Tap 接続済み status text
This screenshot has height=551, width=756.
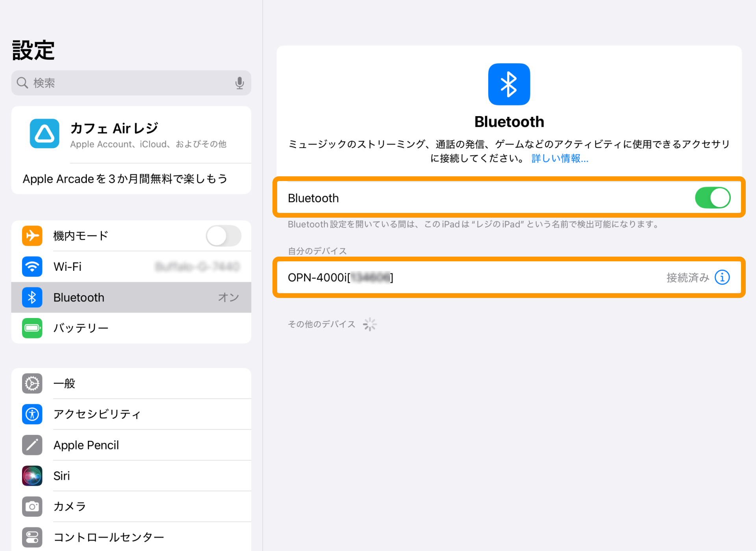pos(687,277)
